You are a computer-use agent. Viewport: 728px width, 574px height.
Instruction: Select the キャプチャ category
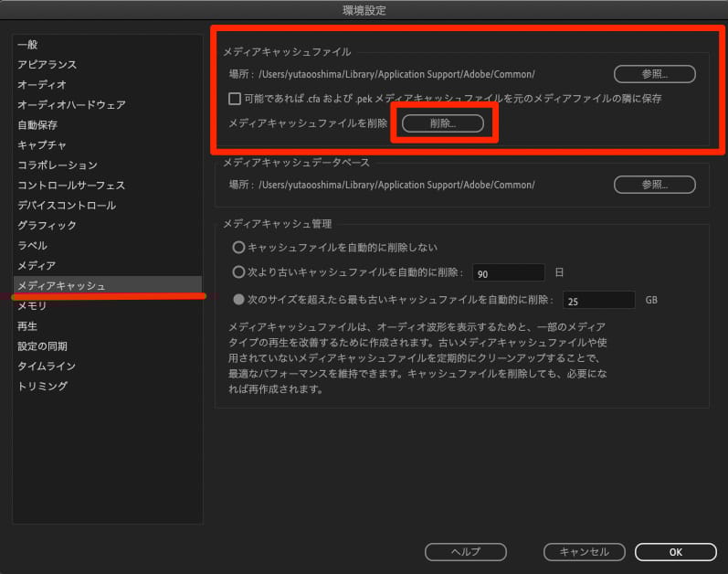42,145
